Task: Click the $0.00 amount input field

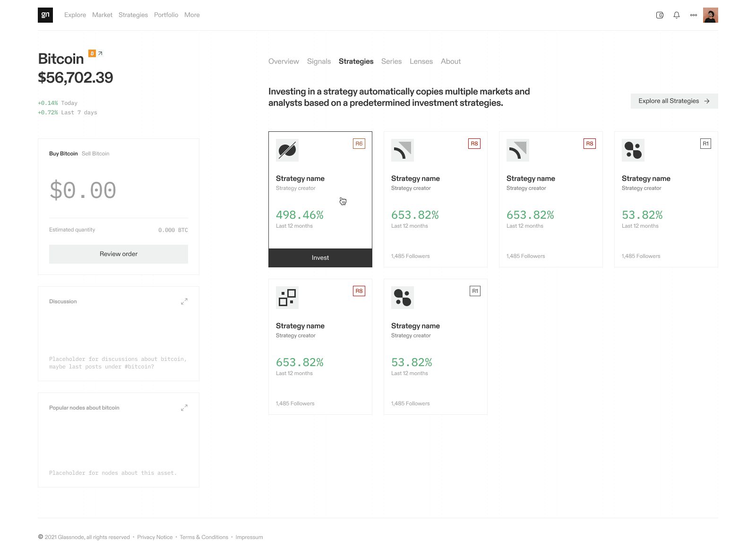Action: (x=83, y=190)
